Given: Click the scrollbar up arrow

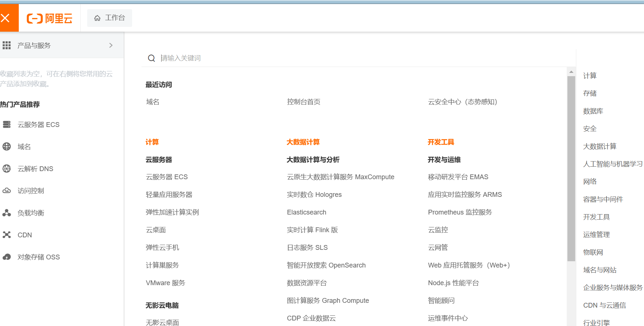Looking at the screenshot, I should 571,72.
